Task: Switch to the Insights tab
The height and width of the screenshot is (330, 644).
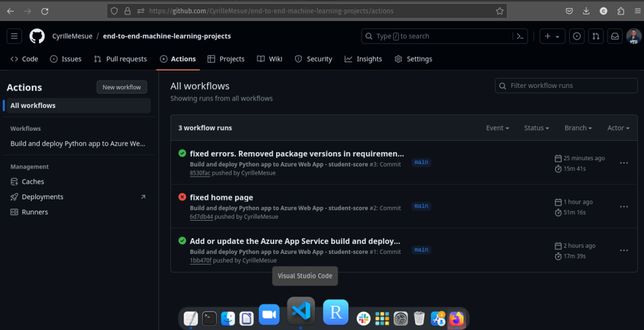Action: 363,59
